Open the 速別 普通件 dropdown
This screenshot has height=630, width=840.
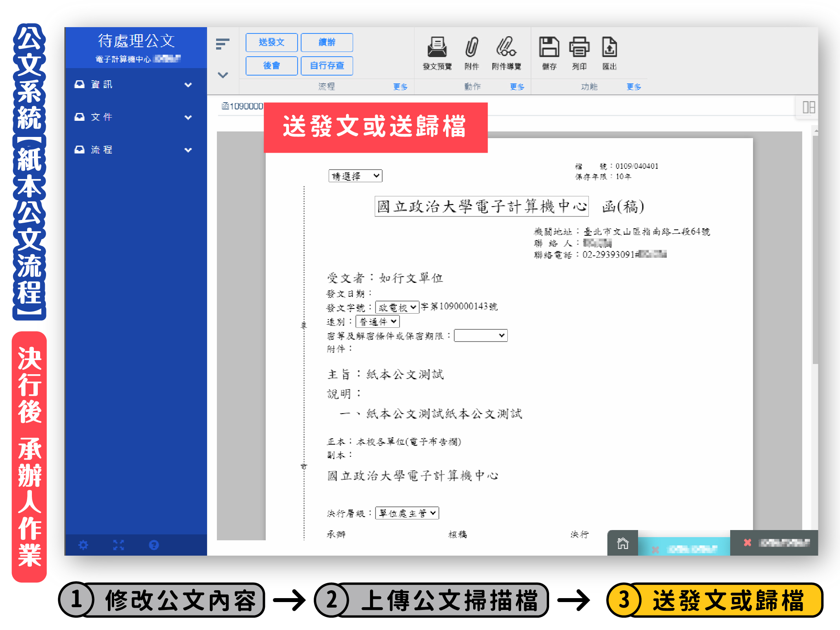click(x=377, y=321)
